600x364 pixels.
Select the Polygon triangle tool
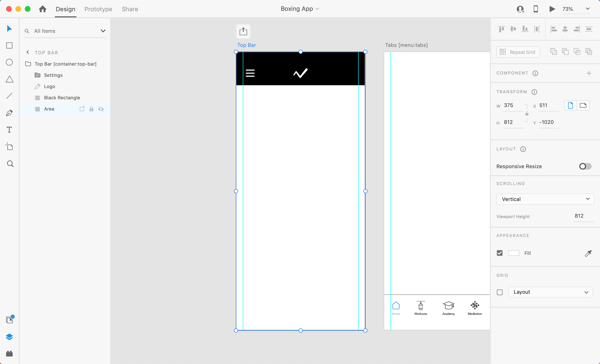point(10,79)
